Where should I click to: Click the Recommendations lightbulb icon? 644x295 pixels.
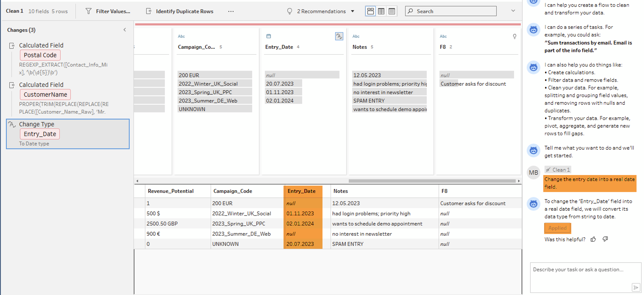pyautogui.click(x=290, y=11)
